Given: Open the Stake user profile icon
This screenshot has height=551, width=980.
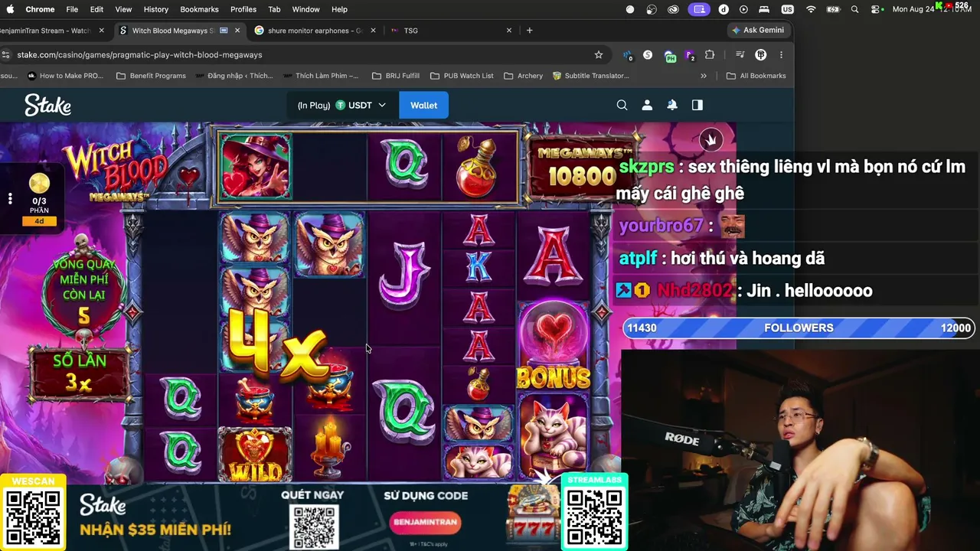Looking at the screenshot, I should coord(647,105).
